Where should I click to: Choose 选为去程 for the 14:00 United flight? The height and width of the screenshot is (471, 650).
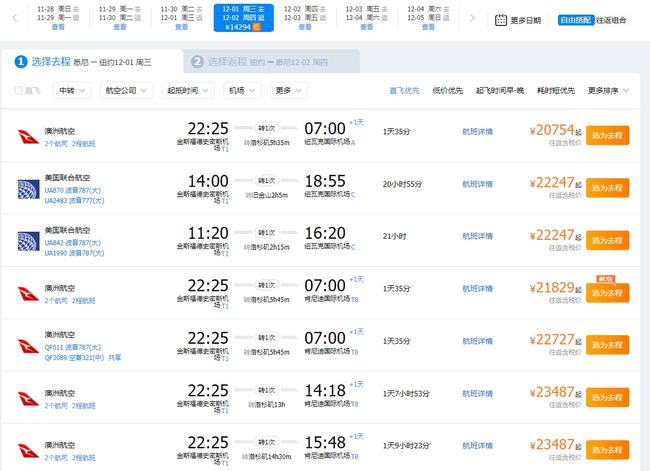[x=607, y=188]
